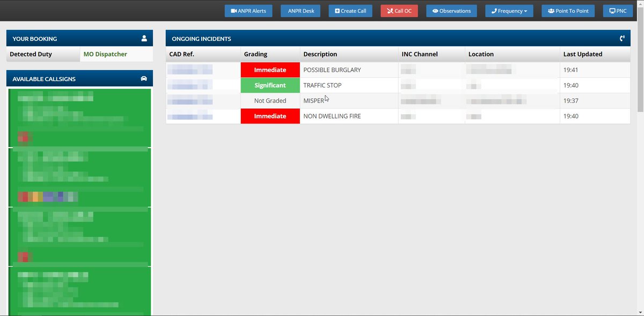Open the NON DWELLING FIRE incident
The image size is (644, 316).
332,116
